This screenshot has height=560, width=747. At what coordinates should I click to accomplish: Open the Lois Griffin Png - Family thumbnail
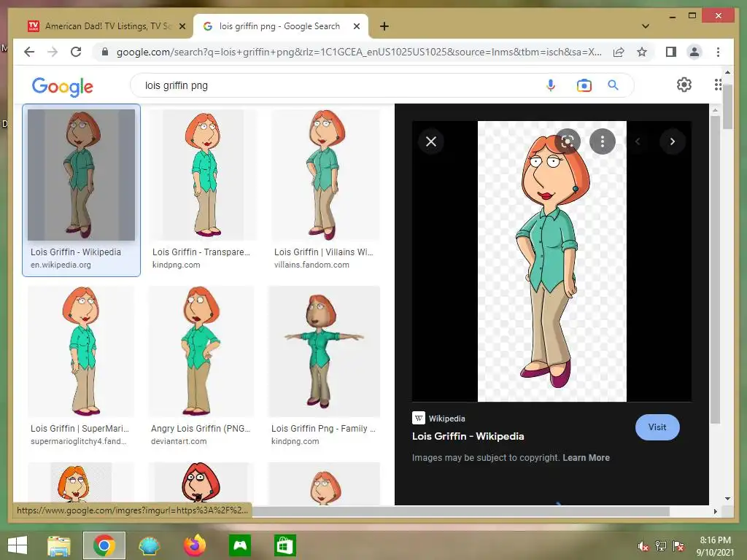tap(324, 351)
